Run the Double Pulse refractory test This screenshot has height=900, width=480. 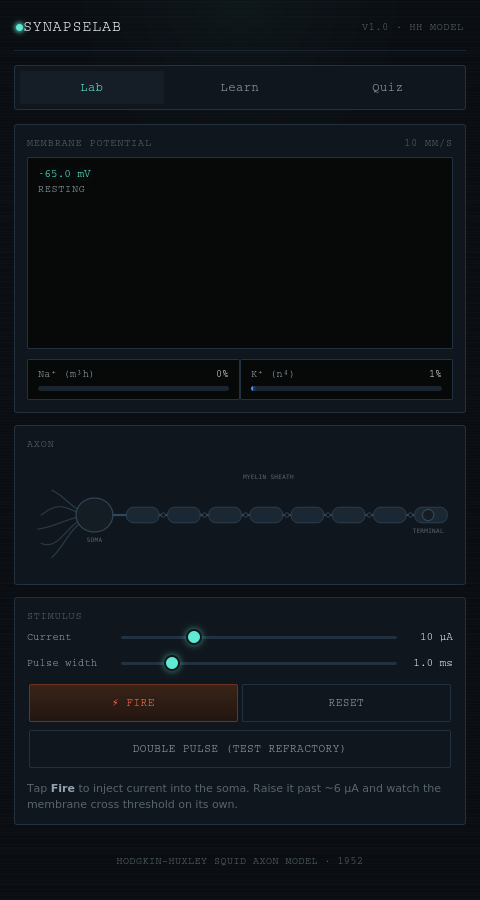[x=240, y=748]
